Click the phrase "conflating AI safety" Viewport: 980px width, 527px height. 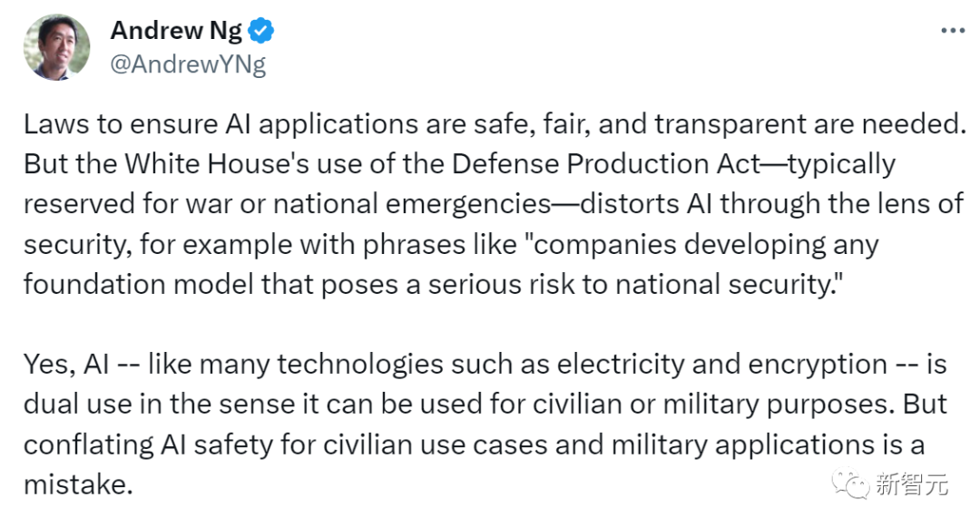(148, 445)
